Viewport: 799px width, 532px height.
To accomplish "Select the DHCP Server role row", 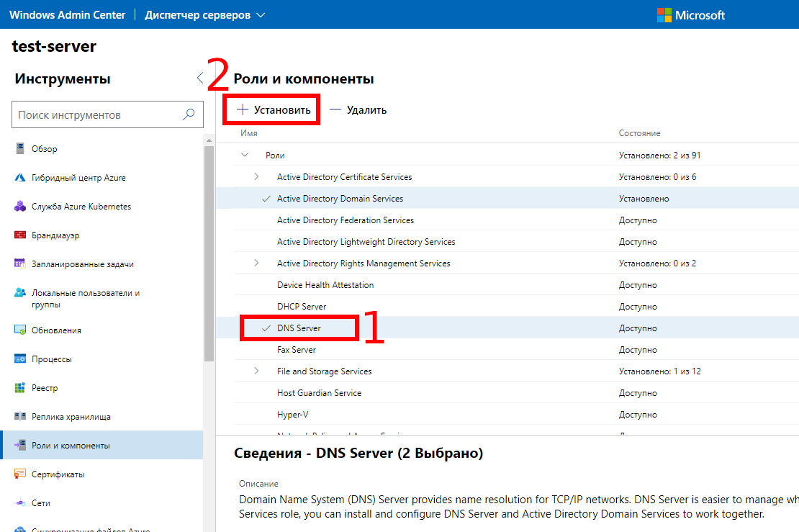I will [302, 307].
